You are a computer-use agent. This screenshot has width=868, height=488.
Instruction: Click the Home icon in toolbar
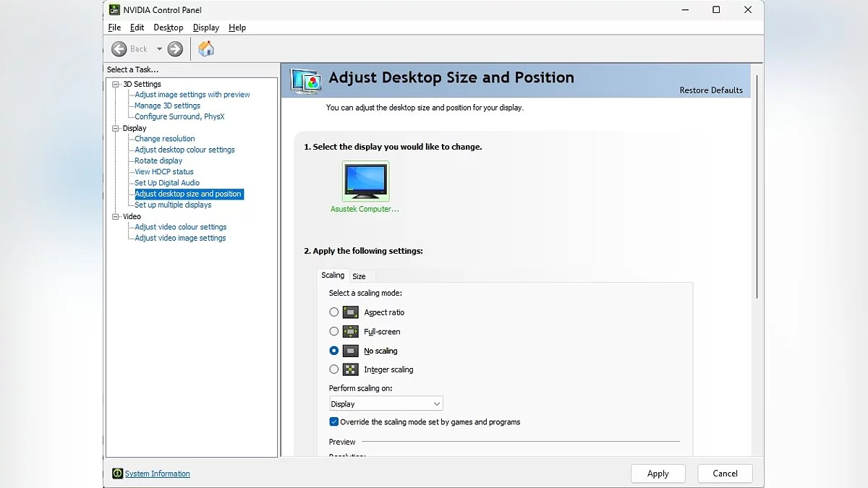coord(206,49)
